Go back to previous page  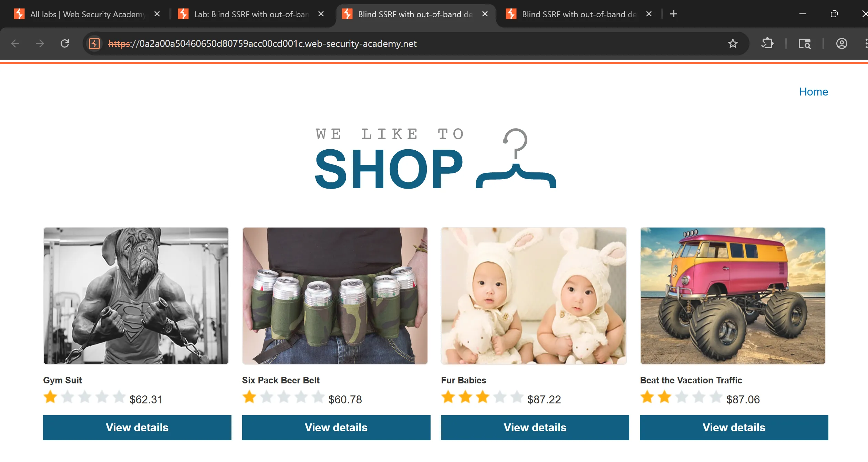tap(15, 43)
